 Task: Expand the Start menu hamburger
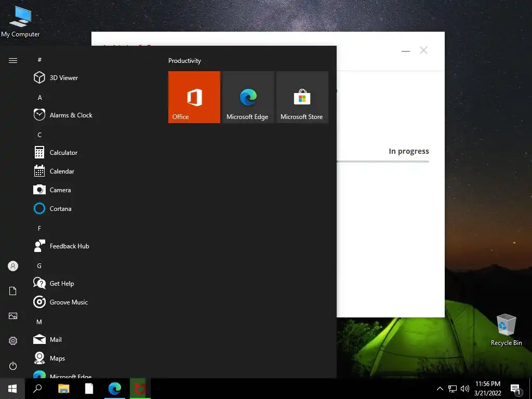13,60
